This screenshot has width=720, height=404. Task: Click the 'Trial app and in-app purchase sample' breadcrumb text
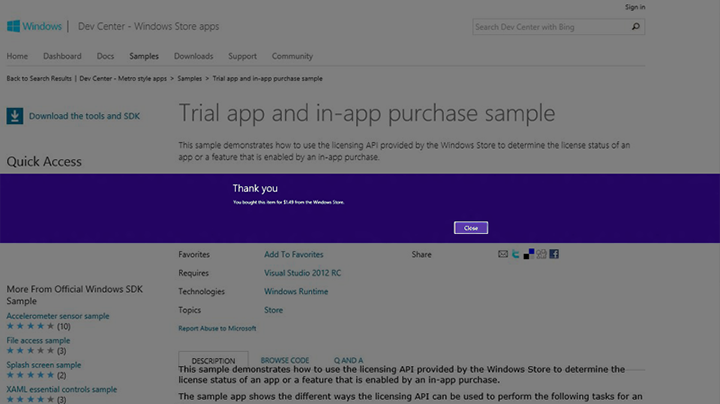[x=267, y=79]
